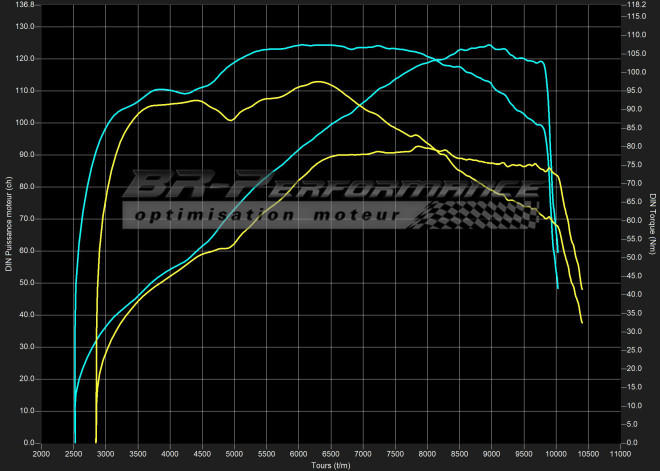Click the yellow power curve peak near 7900 rpm
The height and width of the screenshot is (471, 660).
[x=417, y=147]
